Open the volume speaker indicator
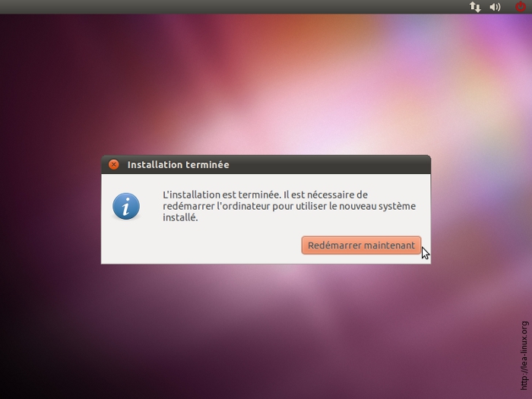This screenshot has width=532, height=399. (x=496, y=7)
